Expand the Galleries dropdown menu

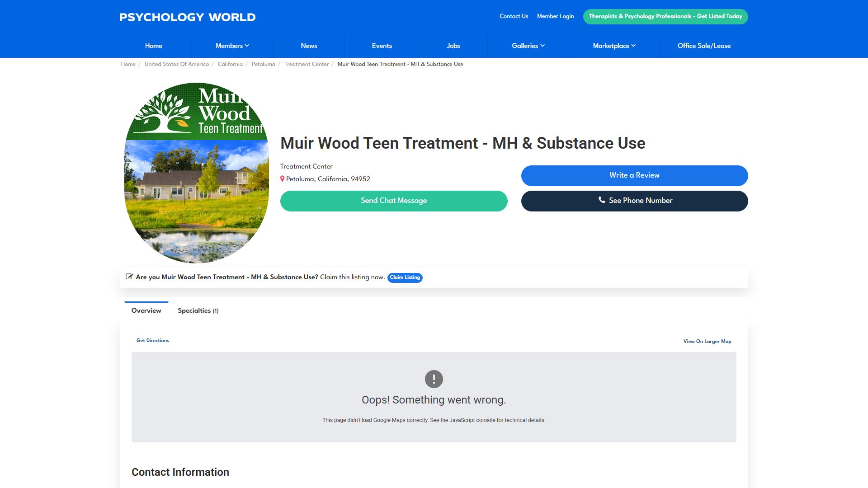(x=528, y=46)
